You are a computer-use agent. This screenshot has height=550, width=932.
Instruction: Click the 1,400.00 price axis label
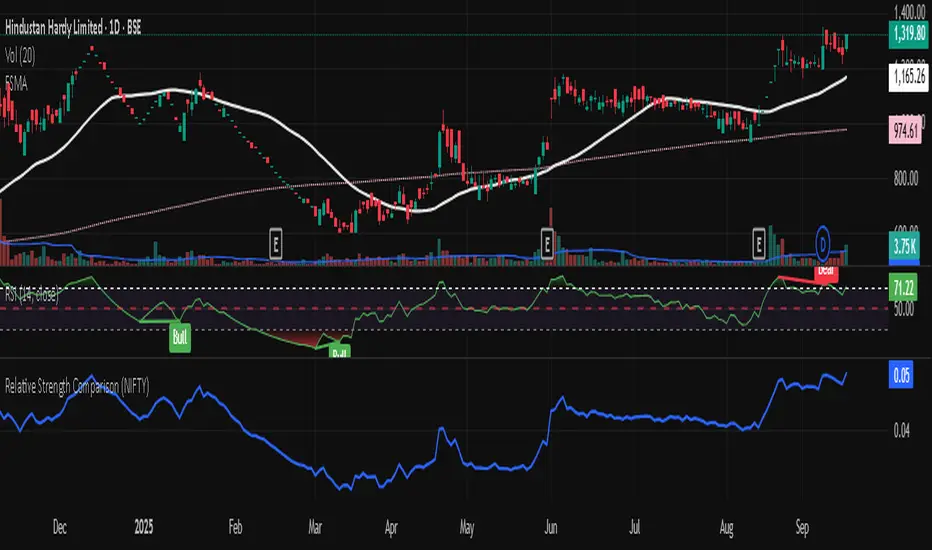(x=909, y=11)
